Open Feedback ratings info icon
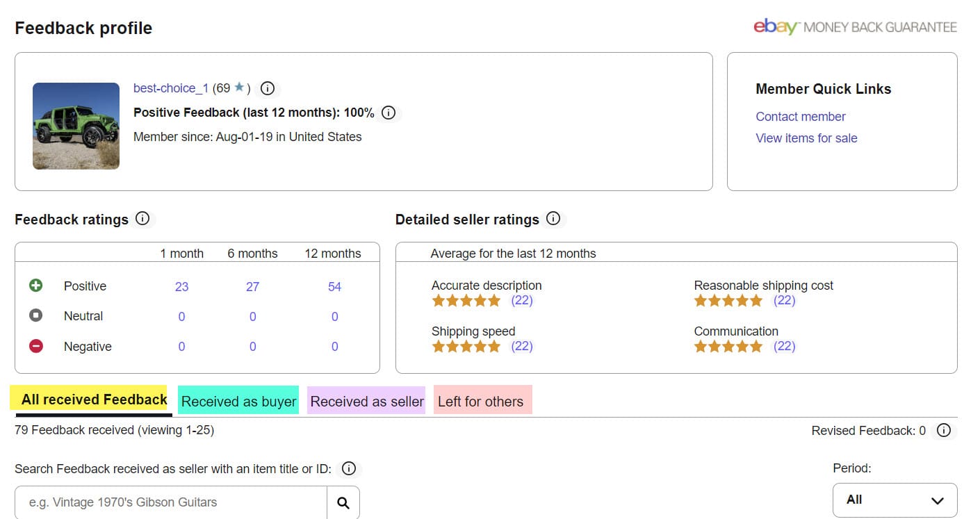This screenshot has width=980, height=519. tap(142, 219)
